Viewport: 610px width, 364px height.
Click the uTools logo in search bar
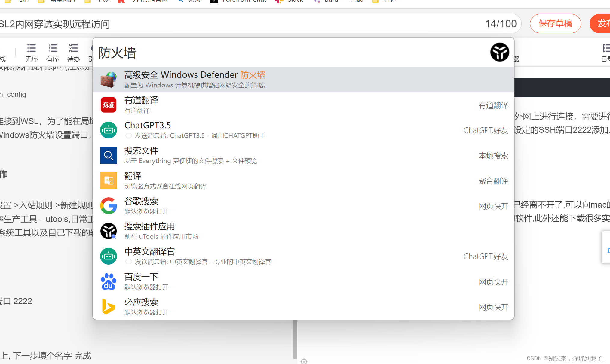point(499,52)
